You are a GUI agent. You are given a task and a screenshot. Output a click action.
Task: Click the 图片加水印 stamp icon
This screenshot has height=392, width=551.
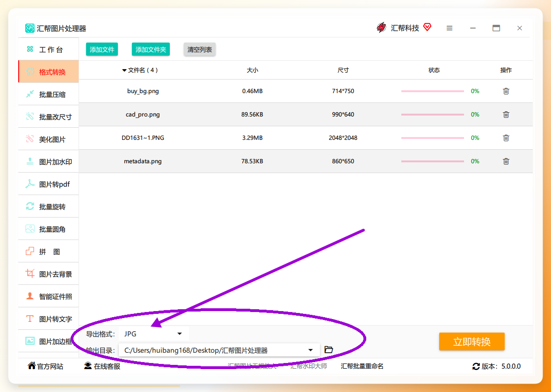pyautogui.click(x=30, y=161)
